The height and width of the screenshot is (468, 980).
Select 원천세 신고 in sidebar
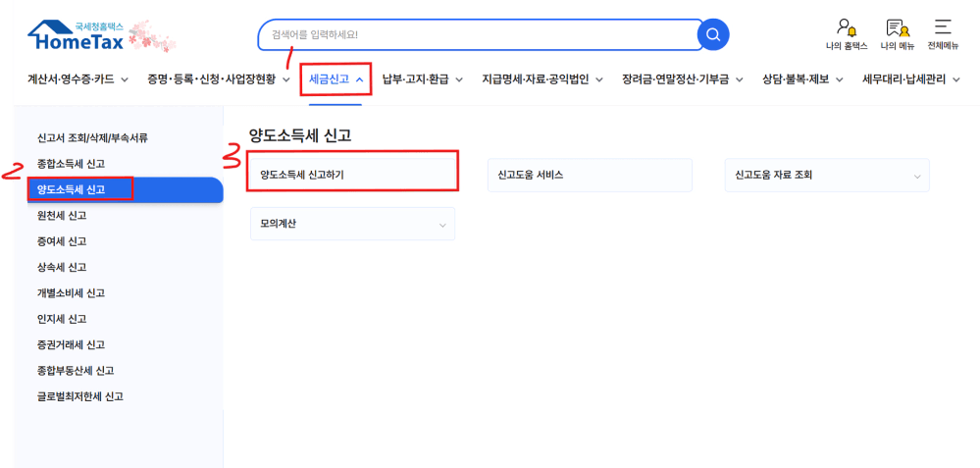[x=62, y=215]
